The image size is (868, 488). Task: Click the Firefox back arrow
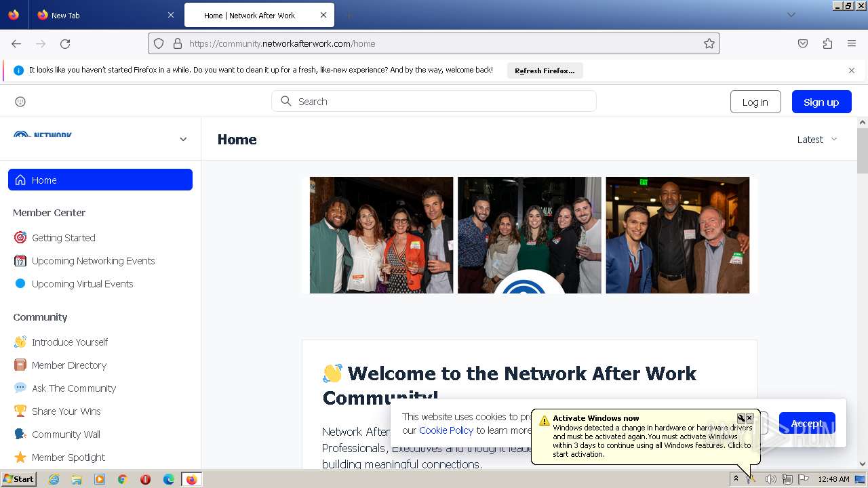coord(16,43)
